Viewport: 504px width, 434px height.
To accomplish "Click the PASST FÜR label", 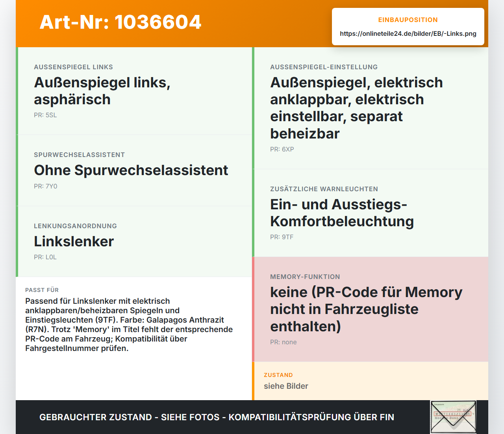I will 42,290.
